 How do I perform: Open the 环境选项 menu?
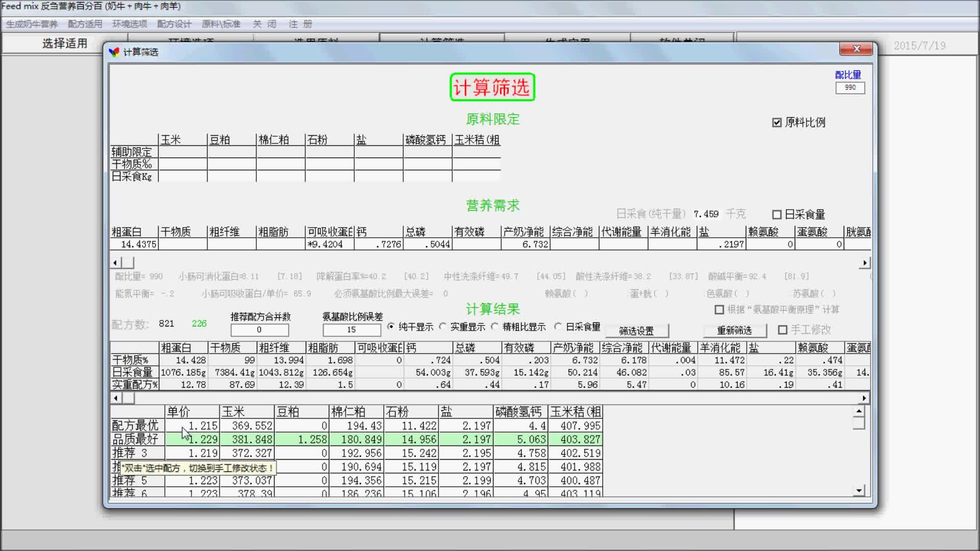[x=130, y=24]
